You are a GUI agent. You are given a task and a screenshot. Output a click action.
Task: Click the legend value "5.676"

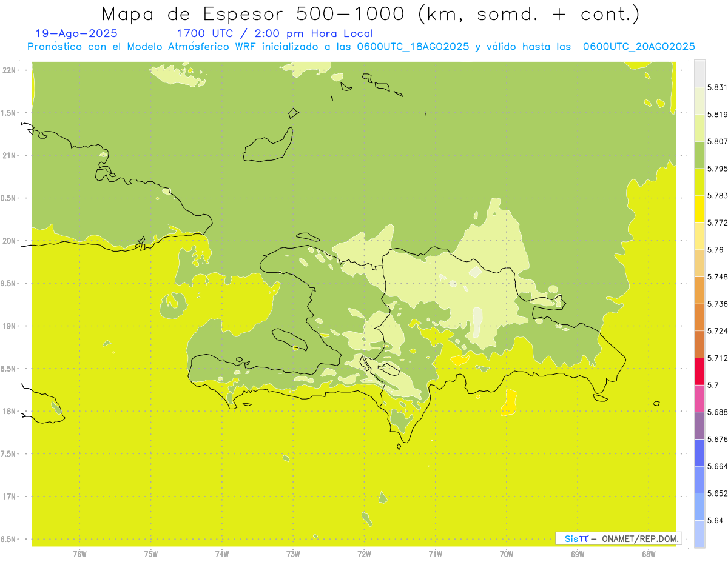point(718,439)
